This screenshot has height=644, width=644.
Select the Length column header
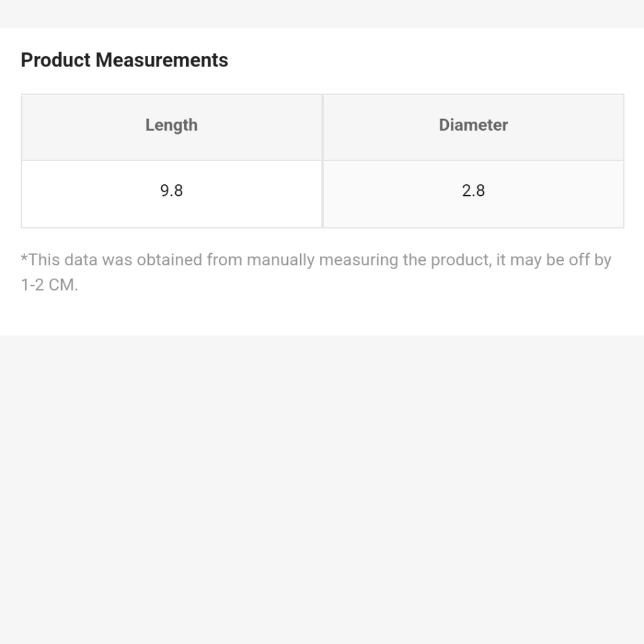(172, 128)
